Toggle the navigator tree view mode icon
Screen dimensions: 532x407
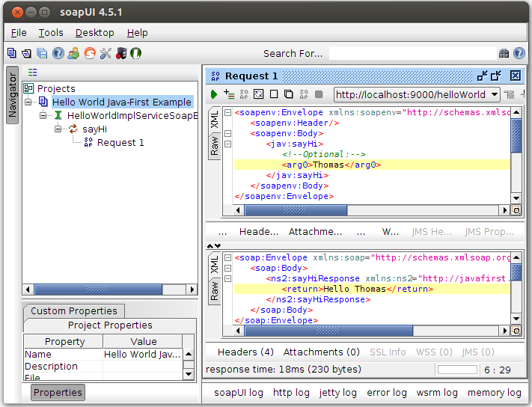tap(32, 73)
